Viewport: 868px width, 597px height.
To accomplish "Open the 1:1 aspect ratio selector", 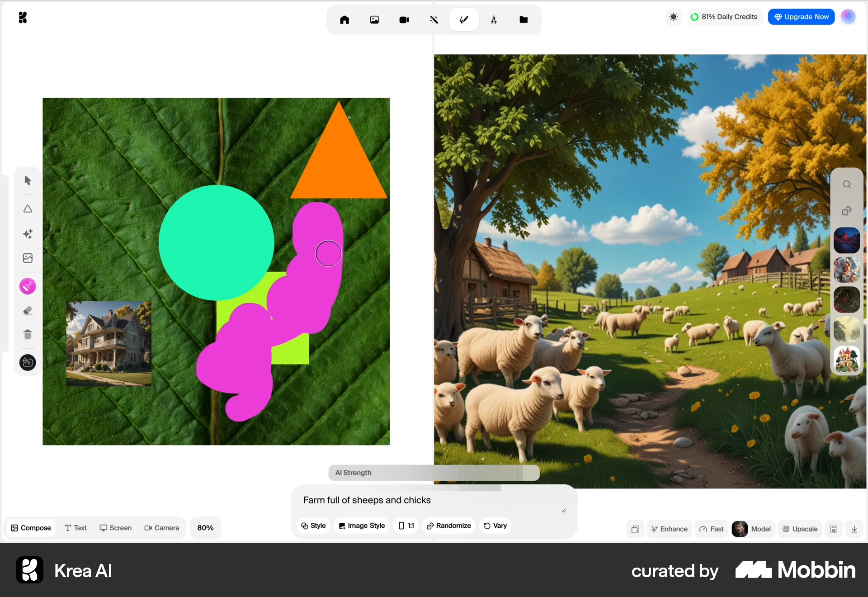I will pos(406,526).
